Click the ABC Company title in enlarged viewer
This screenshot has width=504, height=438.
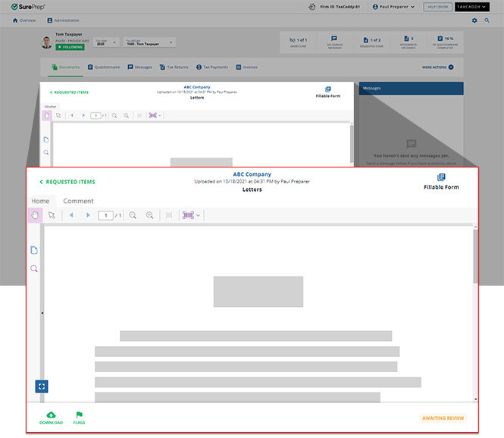pos(252,174)
